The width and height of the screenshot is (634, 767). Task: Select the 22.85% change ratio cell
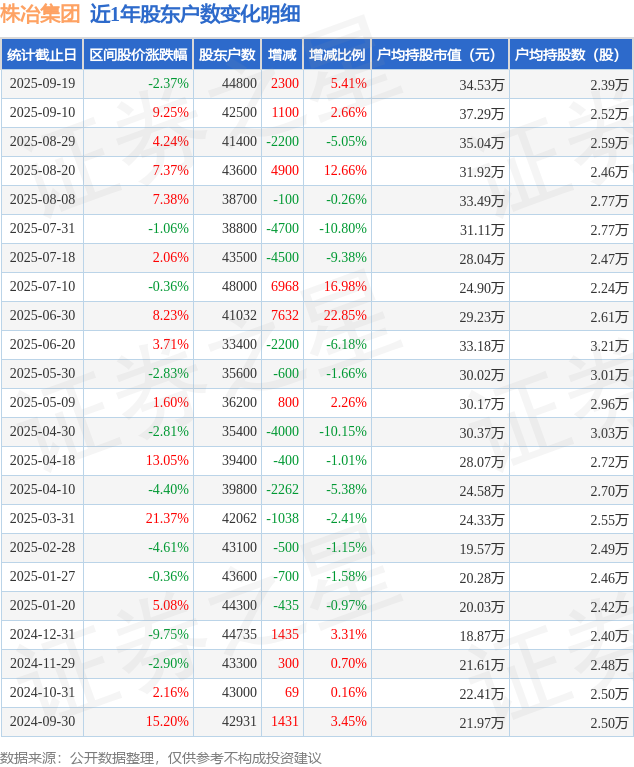(x=345, y=316)
